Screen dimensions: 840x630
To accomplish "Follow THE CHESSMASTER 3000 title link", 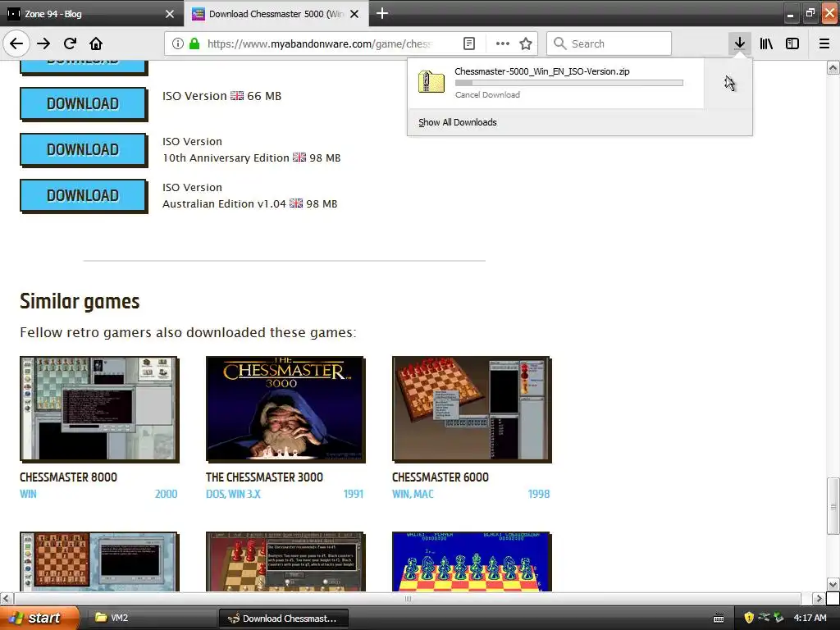I will 264,477.
